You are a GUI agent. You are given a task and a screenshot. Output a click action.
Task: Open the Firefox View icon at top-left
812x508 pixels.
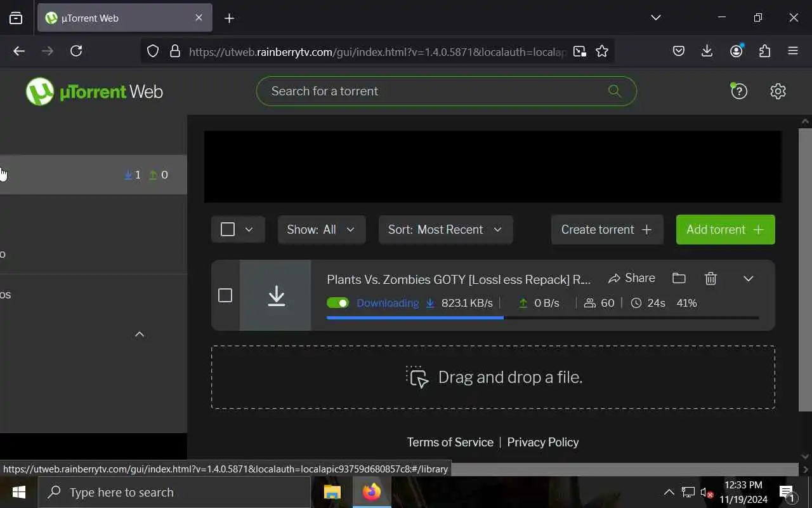(x=16, y=18)
